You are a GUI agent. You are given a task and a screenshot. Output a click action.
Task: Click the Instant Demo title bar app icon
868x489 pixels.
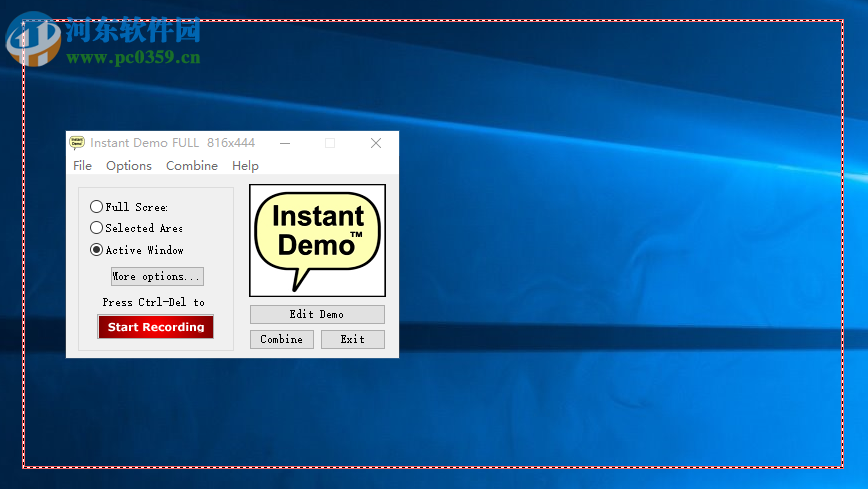point(77,143)
